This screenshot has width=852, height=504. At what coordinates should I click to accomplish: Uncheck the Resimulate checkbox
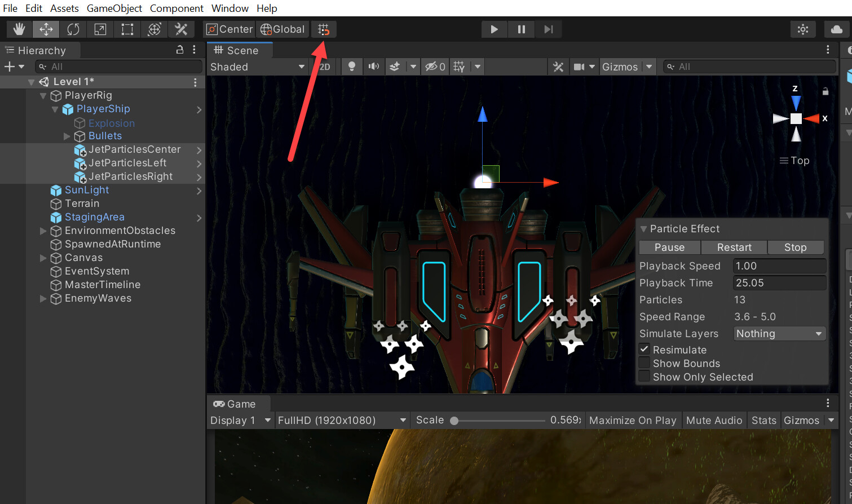[644, 348]
